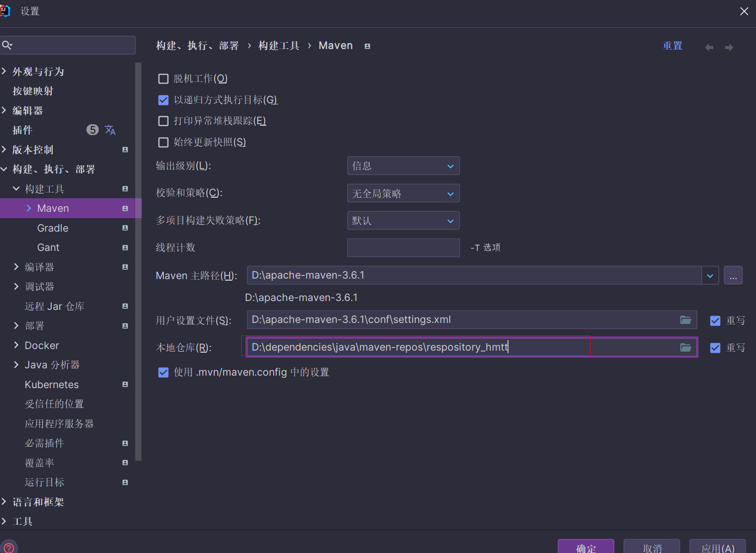The image size is (756, 553).
Task: Browse folder for 本地仓库 path
Action: [686, 347]
